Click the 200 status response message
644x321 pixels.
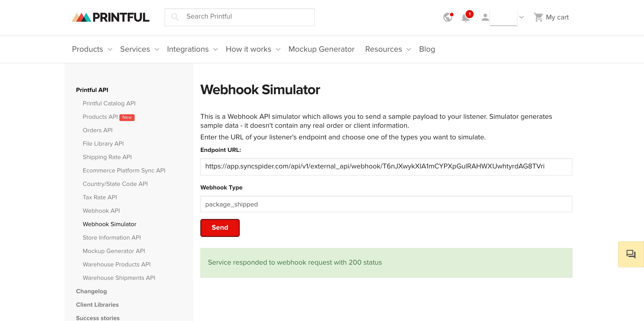(x=386, y=263)
